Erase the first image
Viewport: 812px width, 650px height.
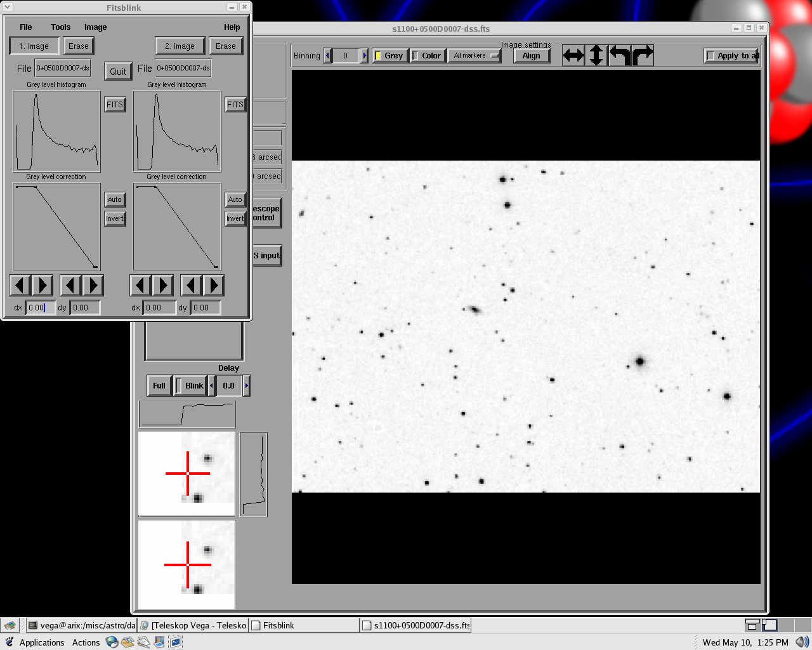tap(79, 46)
